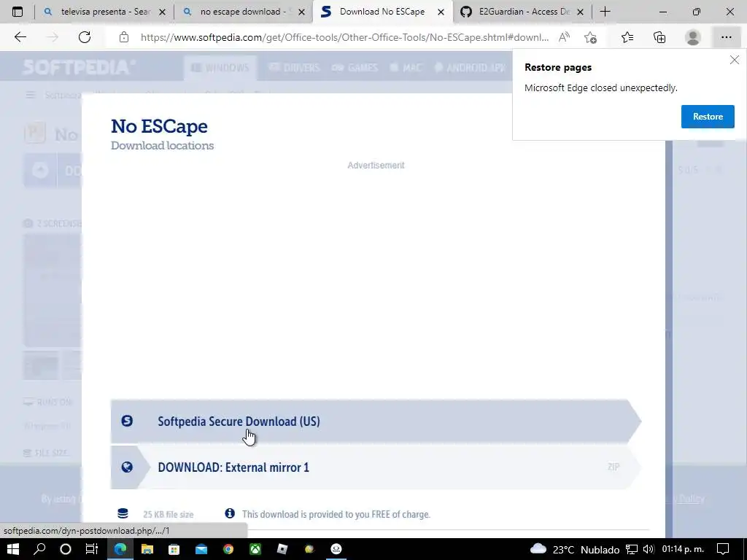Click the Microsoft Edge taskbar icon

pyautogui.click(x=120, y=549)
